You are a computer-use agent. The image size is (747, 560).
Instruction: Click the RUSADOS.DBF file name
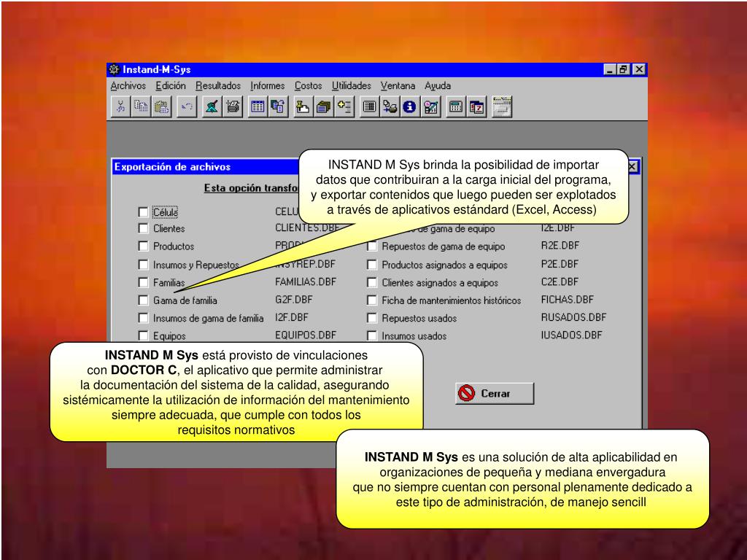point(573,318)
